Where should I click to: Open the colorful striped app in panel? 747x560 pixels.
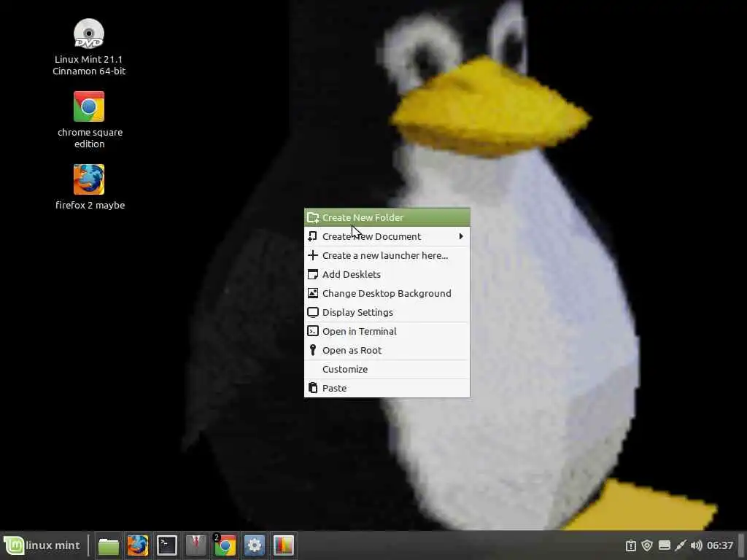pos(284,545)
